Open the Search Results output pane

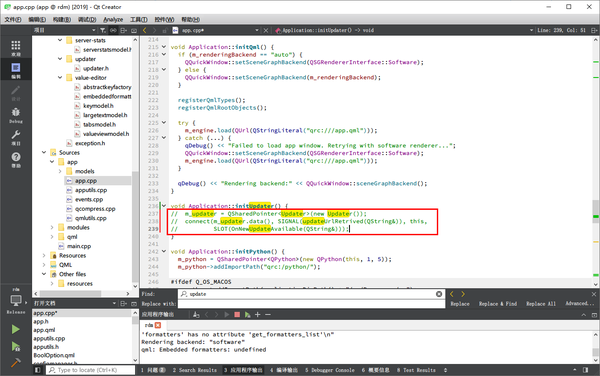pos(194,370)
